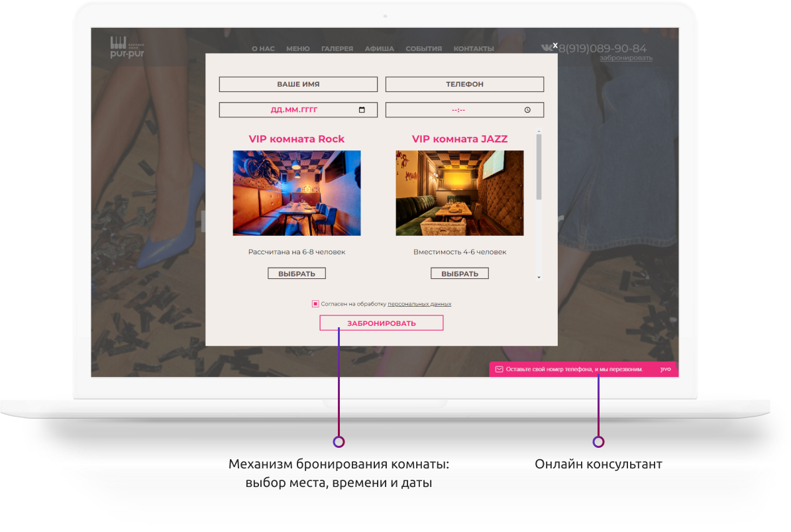Image resolution: width=791 pixels, height=532 pixels.
Task: Open the VIP комната JAZZ photo
Action: pyautogui.click(x=460, y=193)
